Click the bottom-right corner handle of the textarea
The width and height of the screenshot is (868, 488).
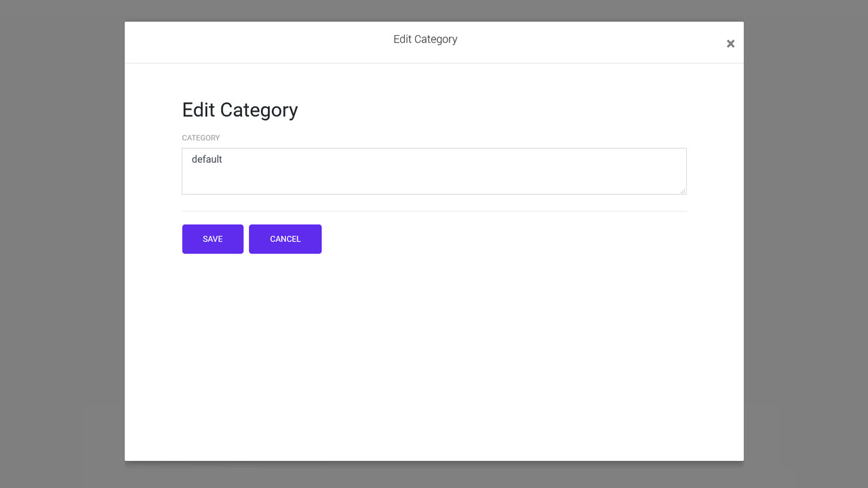pos(682,192)
